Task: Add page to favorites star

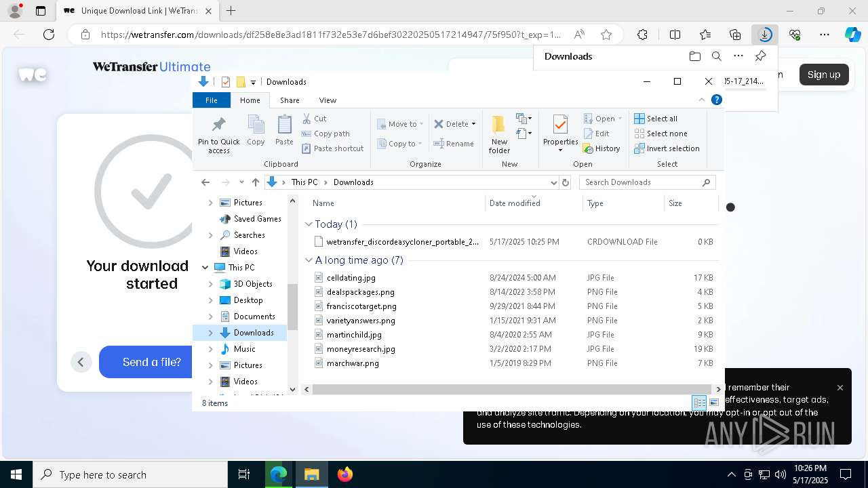Action: pyautogui.click(x=606, y=35)
